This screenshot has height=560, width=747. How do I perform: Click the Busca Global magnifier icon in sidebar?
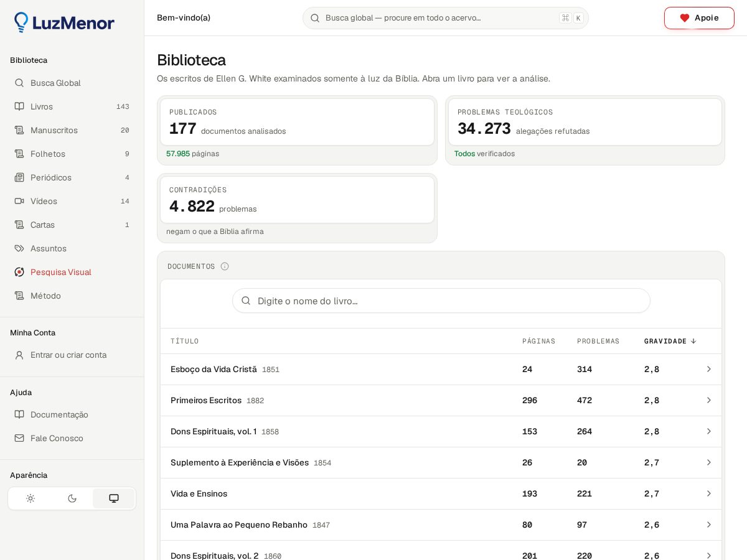pos(19,83)
